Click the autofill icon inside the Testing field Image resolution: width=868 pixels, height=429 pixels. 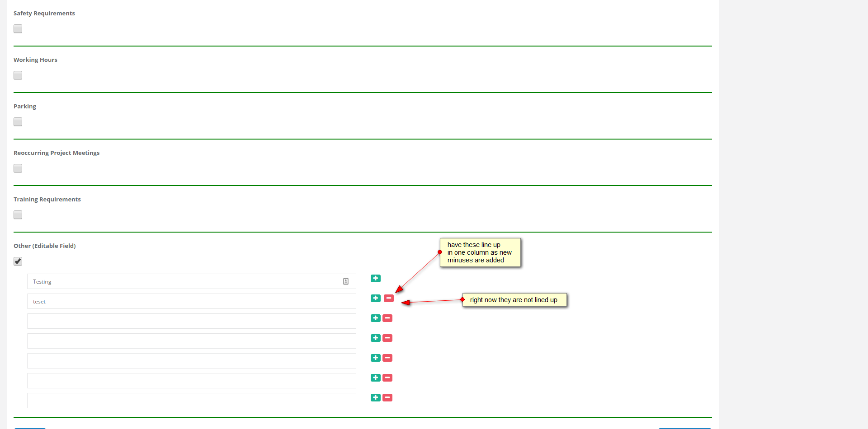346,281
